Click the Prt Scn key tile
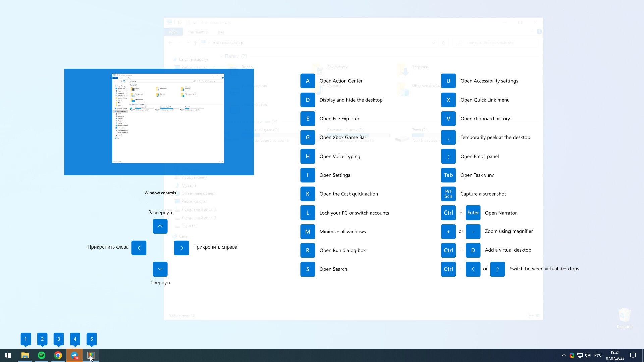Image resolution: width=644 pixels, height=362 pixels. coord(448,194)
